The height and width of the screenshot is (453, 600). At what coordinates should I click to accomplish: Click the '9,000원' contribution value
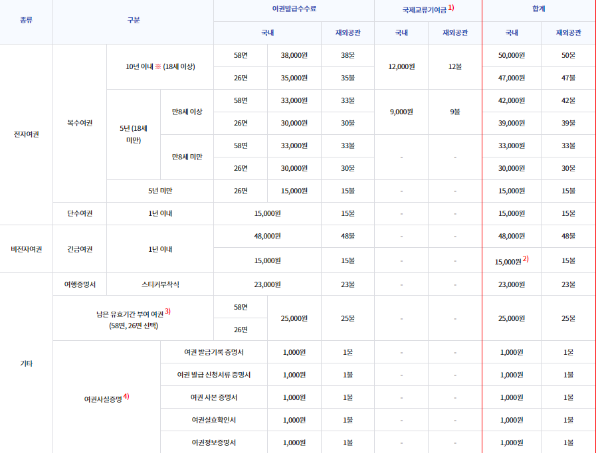[x=401, y=112]
